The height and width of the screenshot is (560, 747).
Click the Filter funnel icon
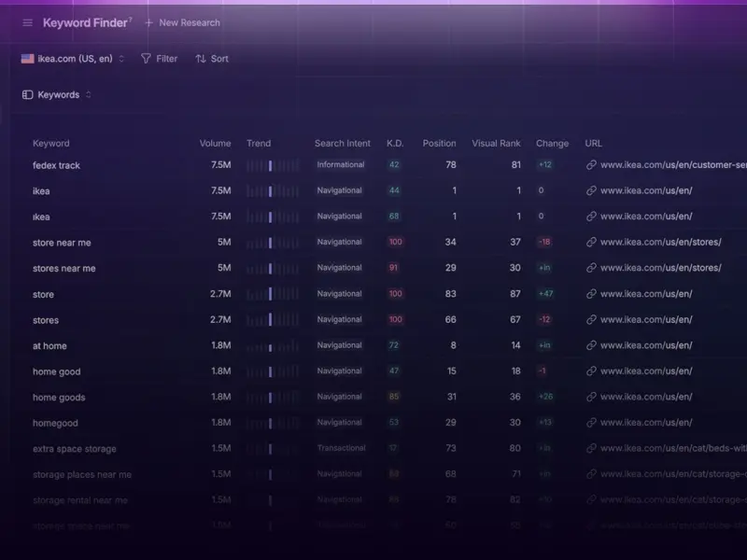coord(146,59)
